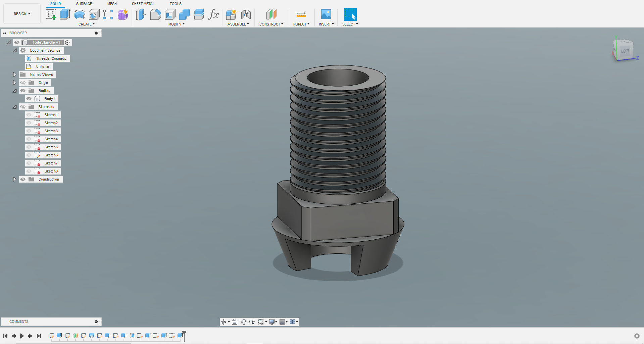Screen dimensions: 644x344
Task: Select the Orbit tool in navigation bar
Action: [x=224, y=322]
